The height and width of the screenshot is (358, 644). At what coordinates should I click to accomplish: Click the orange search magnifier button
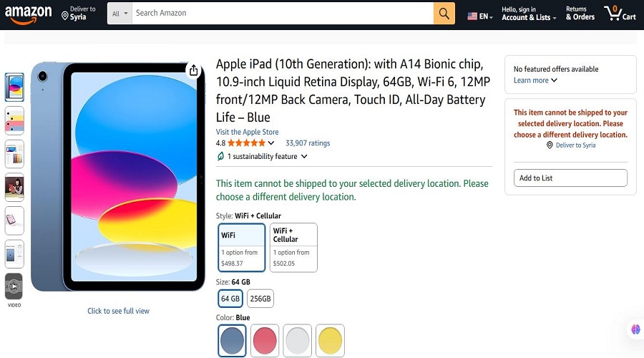coord(444,14)
